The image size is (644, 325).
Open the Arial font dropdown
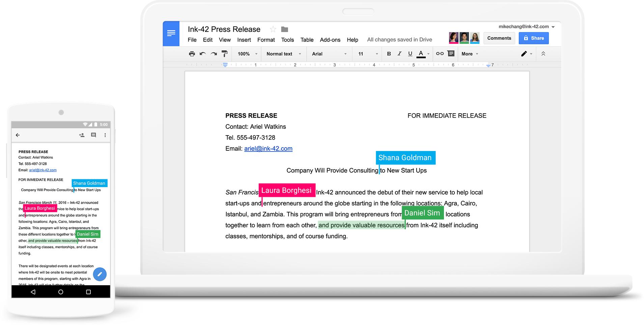[x=329, y=54]
